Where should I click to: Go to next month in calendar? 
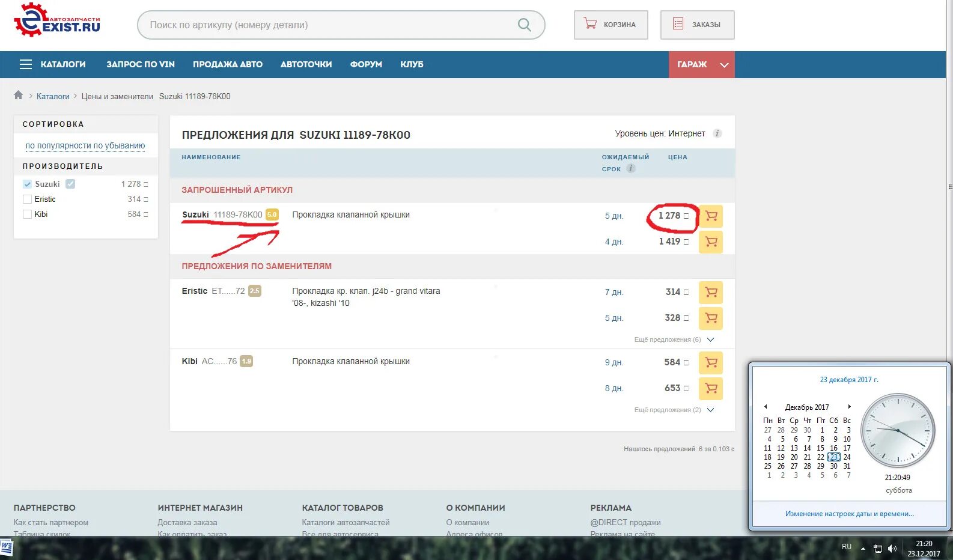coord(849,407)
